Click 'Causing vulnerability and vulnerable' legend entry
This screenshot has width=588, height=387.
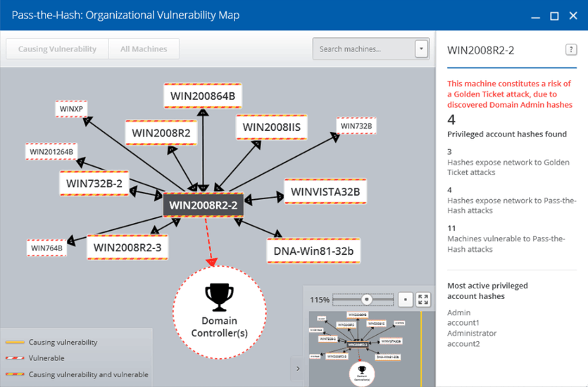point(77,374)
